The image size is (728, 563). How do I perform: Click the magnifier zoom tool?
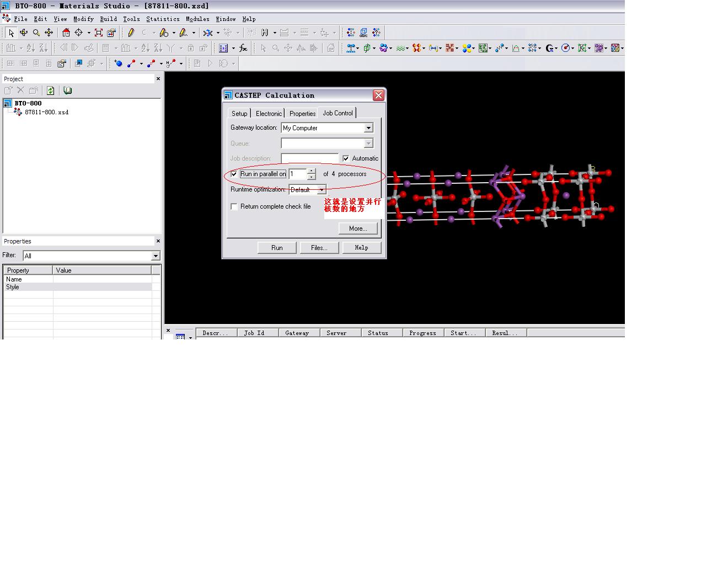pos(36,33)
